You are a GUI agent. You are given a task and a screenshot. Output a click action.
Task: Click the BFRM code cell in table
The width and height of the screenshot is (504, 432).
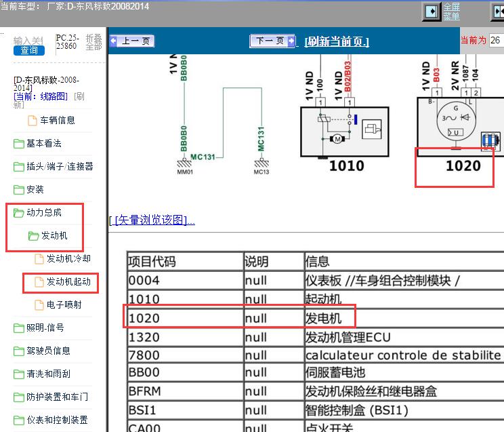coord(185,391)
